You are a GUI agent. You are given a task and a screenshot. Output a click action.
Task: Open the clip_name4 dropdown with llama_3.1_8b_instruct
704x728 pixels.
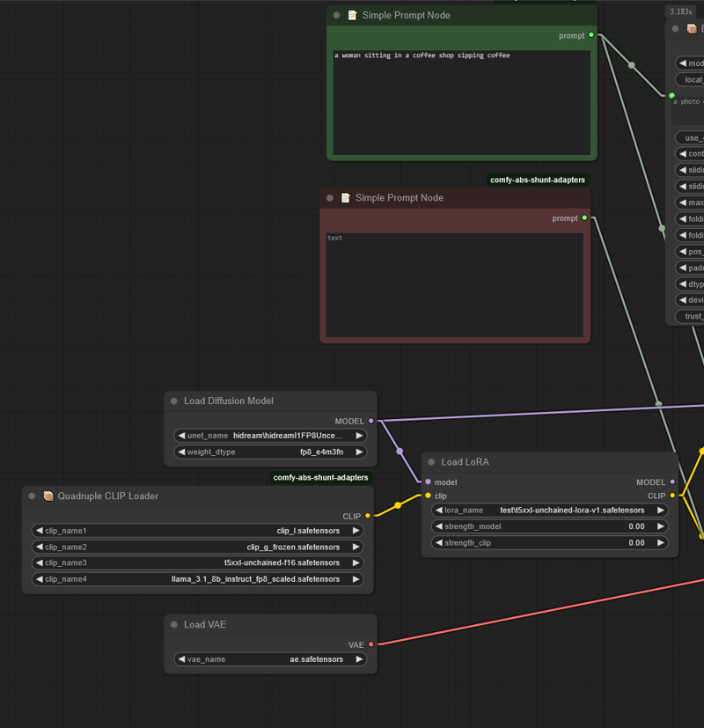click(x=197, y=579)
